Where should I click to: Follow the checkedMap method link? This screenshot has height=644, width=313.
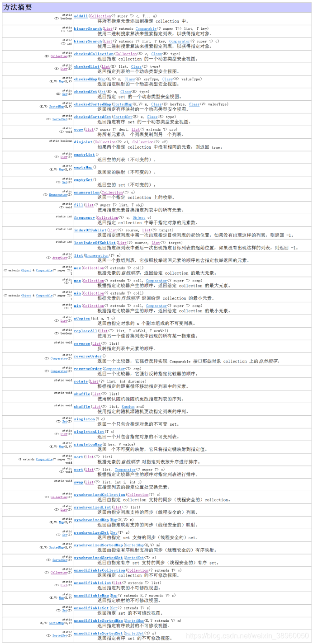[x=85, y=79]
